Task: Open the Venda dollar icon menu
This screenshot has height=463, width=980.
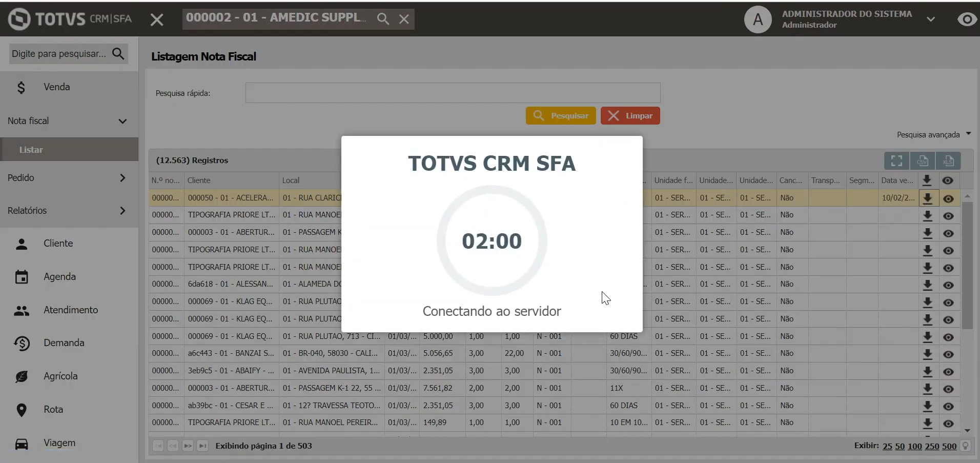Action: click(21, 88)
